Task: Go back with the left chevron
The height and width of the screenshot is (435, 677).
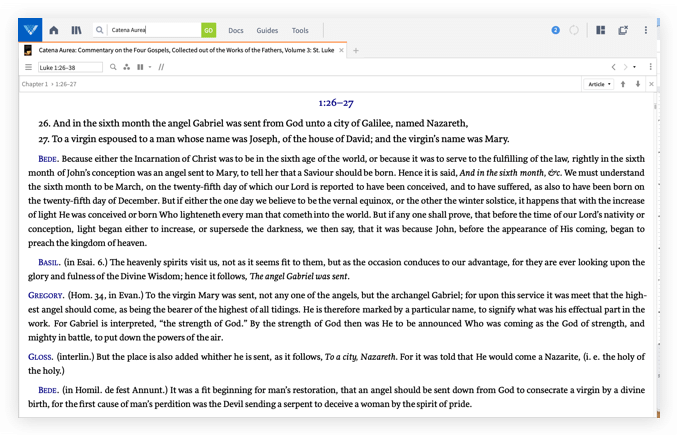Action: 614,67
